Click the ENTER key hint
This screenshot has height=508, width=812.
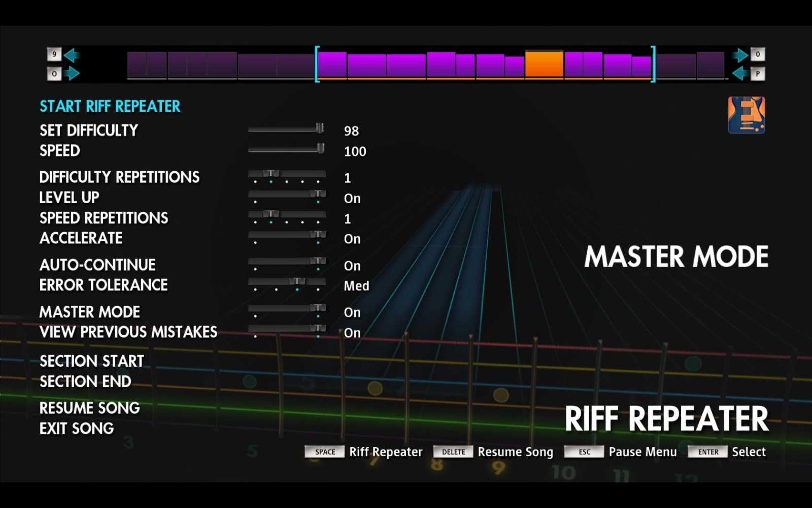(x=708, y=452)
